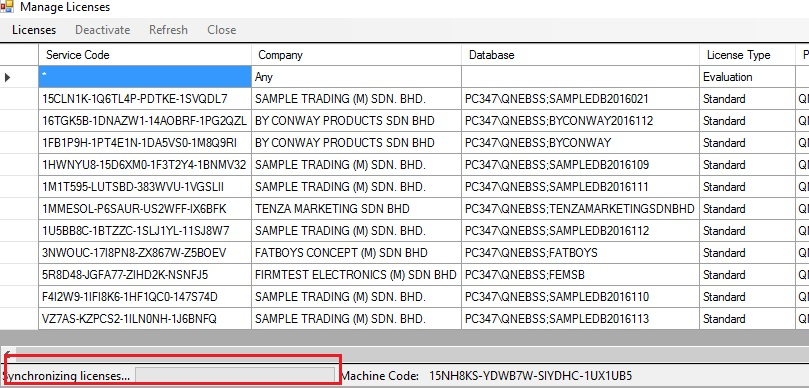Click database PC347\QNEBSS;SAMPLEDB2016111
This screenshot has height=388, width=809.
tap(580, 187)
